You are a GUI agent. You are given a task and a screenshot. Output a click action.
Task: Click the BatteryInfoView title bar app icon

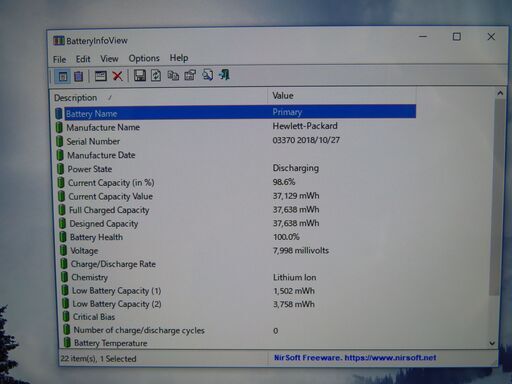pyautogui.click(x=59, y=41)
